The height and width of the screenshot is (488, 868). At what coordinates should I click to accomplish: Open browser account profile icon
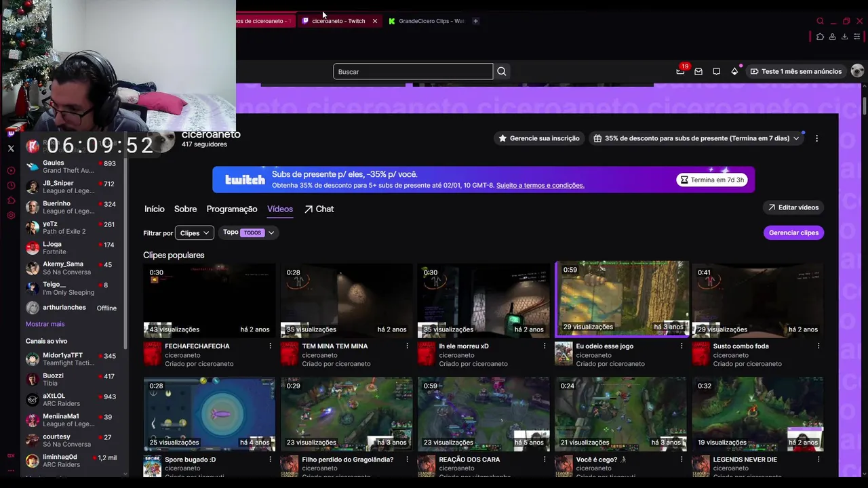point(832,37)
